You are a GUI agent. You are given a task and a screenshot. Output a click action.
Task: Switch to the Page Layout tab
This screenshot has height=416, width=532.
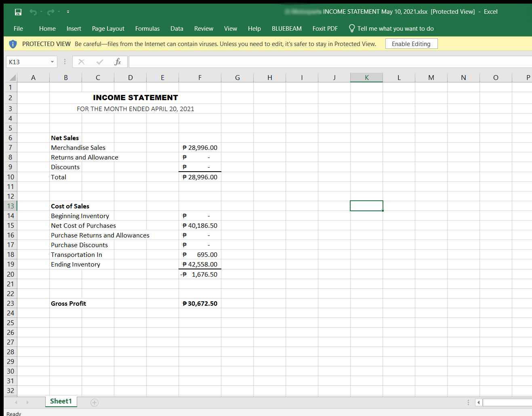108,29
